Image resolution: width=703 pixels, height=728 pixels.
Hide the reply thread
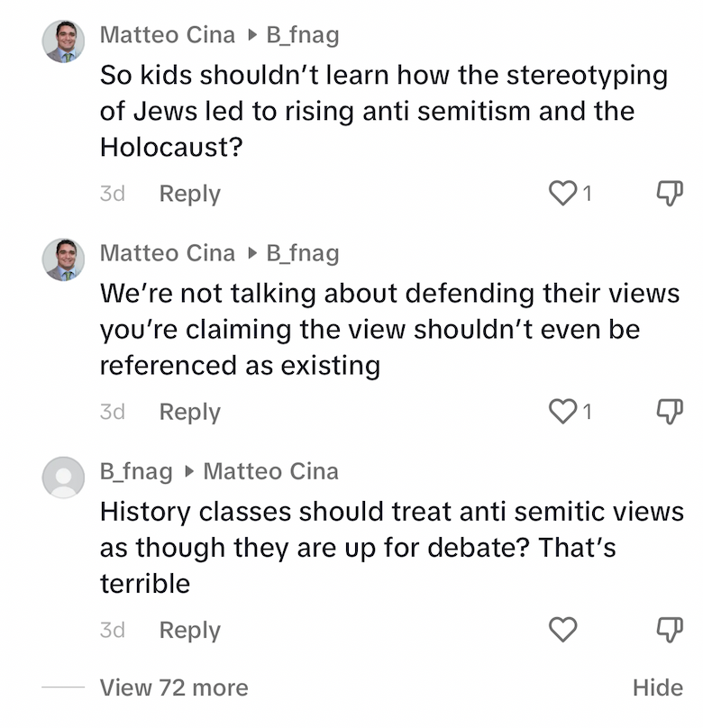(x=657, y=688)
